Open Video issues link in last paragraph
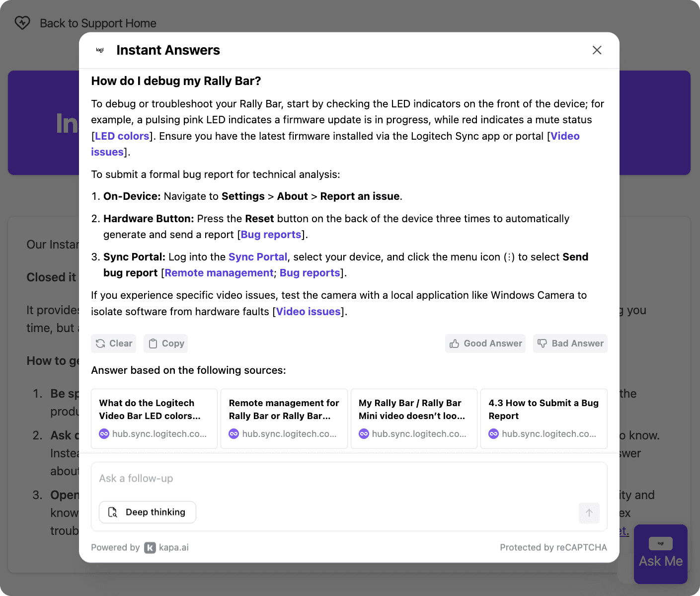This screenshot has height=596, width=700. point(309,312)
